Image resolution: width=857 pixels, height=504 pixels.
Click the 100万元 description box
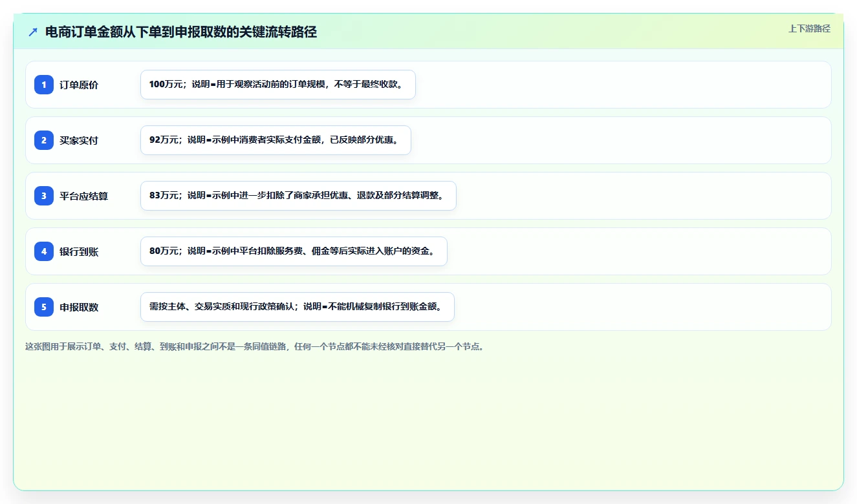[x=278, y=85]
